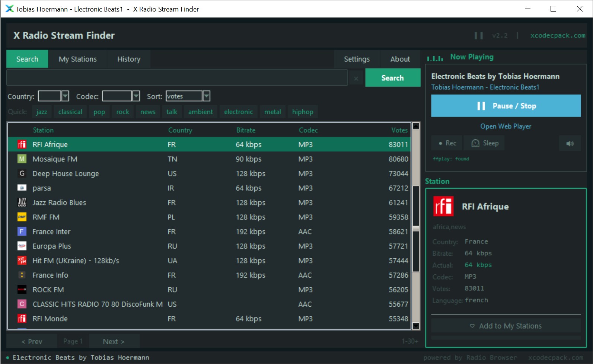Open the Codec dropdown

pos(136,96)
